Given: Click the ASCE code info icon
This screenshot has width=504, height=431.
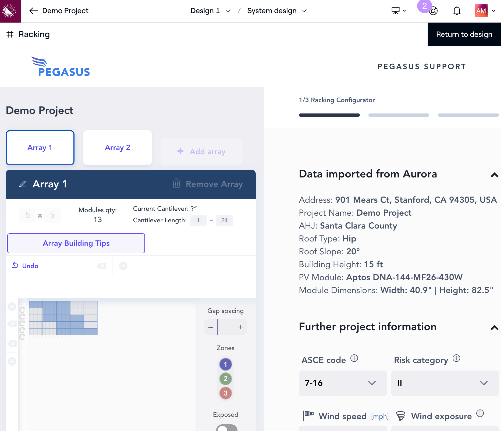Looking at the screenshot, I should point(354,358).
